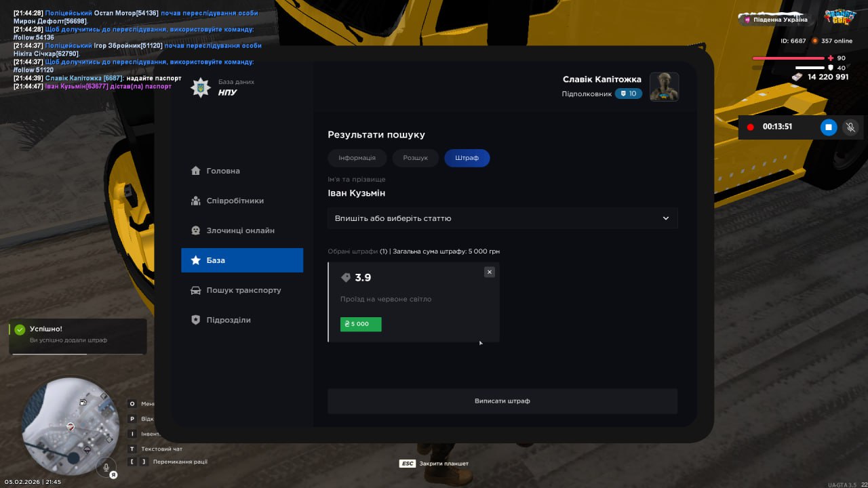The height and width of the screenshot is (488, 868).
Task: Click the Підполковник rank text
Action: point(587,94)
